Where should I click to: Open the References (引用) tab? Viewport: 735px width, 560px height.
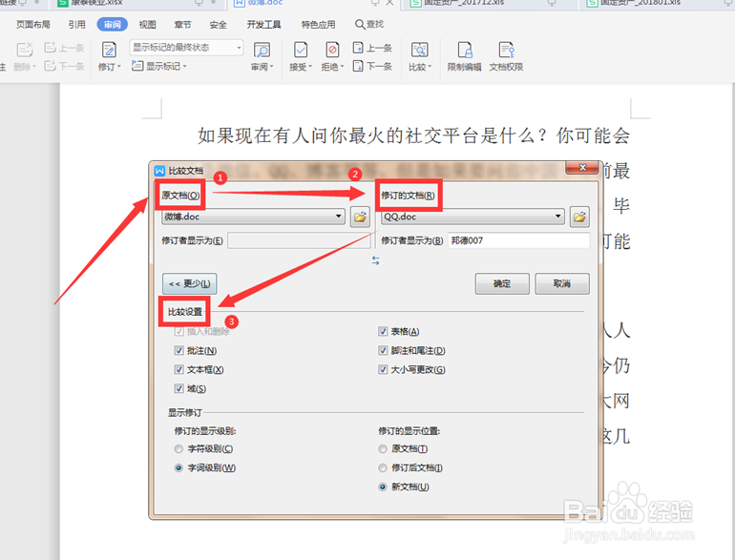76,25
